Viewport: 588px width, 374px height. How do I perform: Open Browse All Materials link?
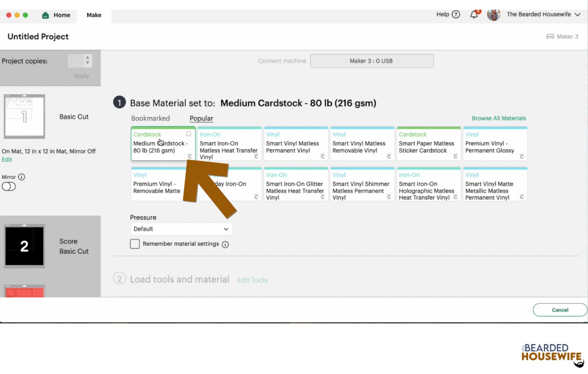[x=498, y=118]
